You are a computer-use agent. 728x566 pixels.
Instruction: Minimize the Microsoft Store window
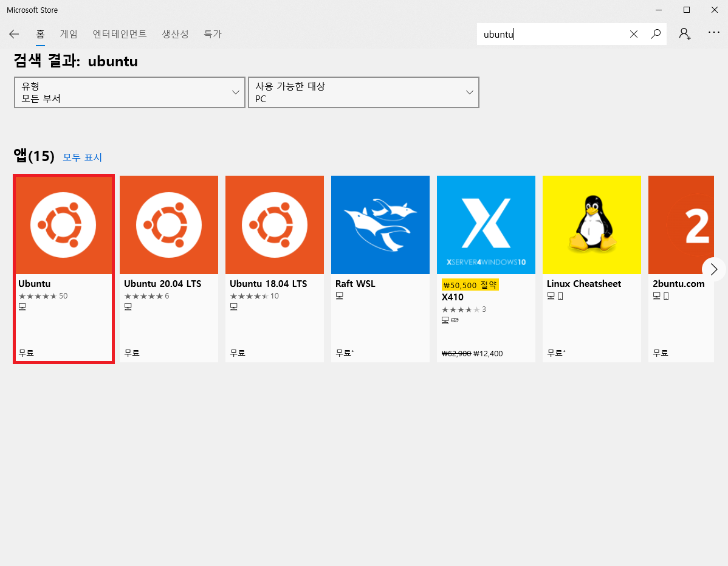coord(659,10)
